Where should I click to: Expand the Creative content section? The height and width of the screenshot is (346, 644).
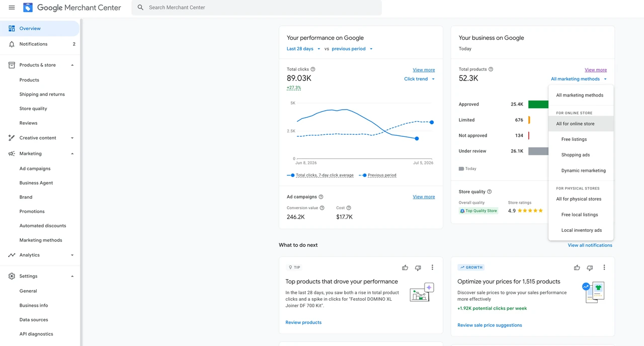[x=72, y=138]
